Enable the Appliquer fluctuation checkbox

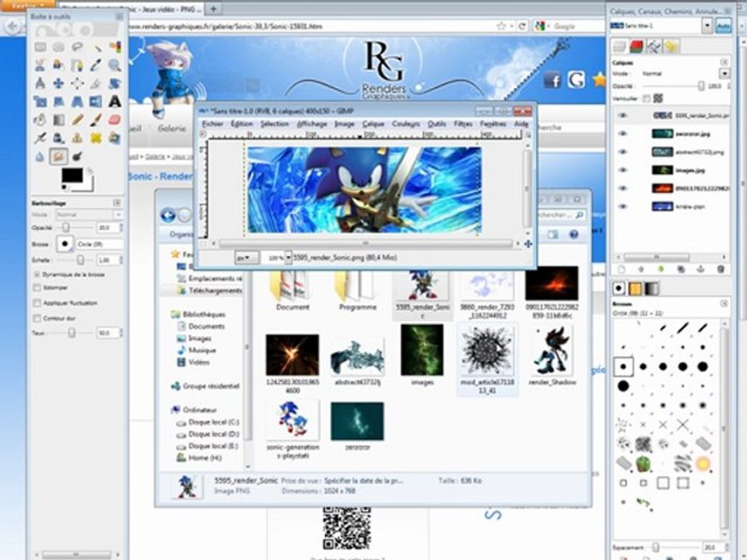tap(37, 303)
